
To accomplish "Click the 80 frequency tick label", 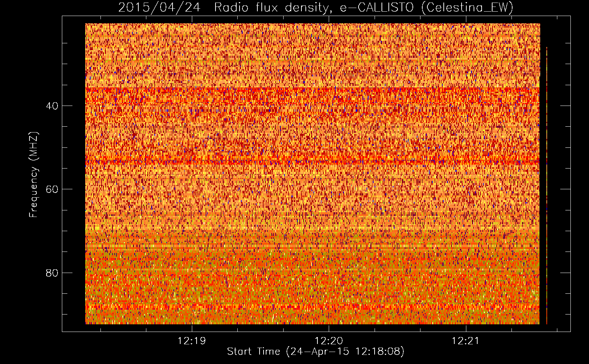I will coord(52,273).
